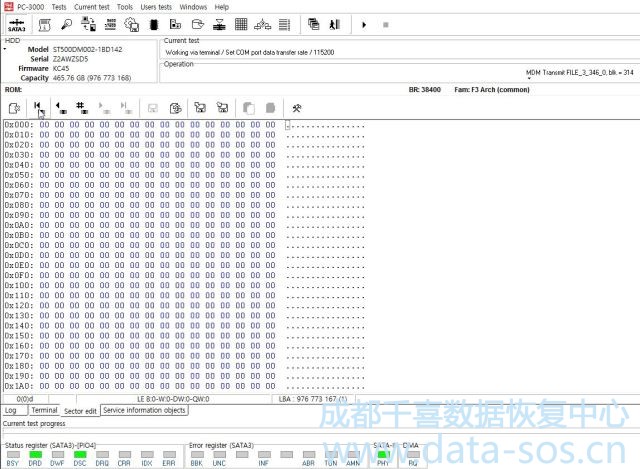Open the utility passport scroll icon
The height and width of the screenshot is (469, 640).
pyautogui.click(x=44, y=25)
